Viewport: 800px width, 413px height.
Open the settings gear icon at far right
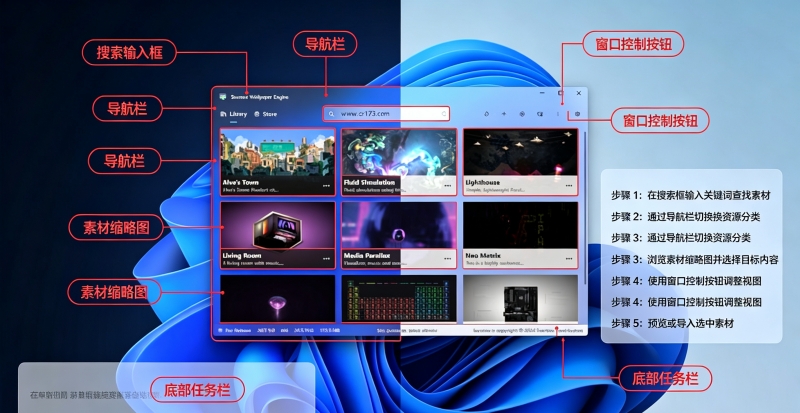coord(578,114)
